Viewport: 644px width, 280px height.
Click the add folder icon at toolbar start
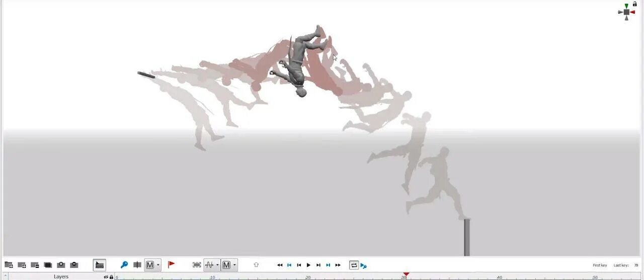[9, 265]
